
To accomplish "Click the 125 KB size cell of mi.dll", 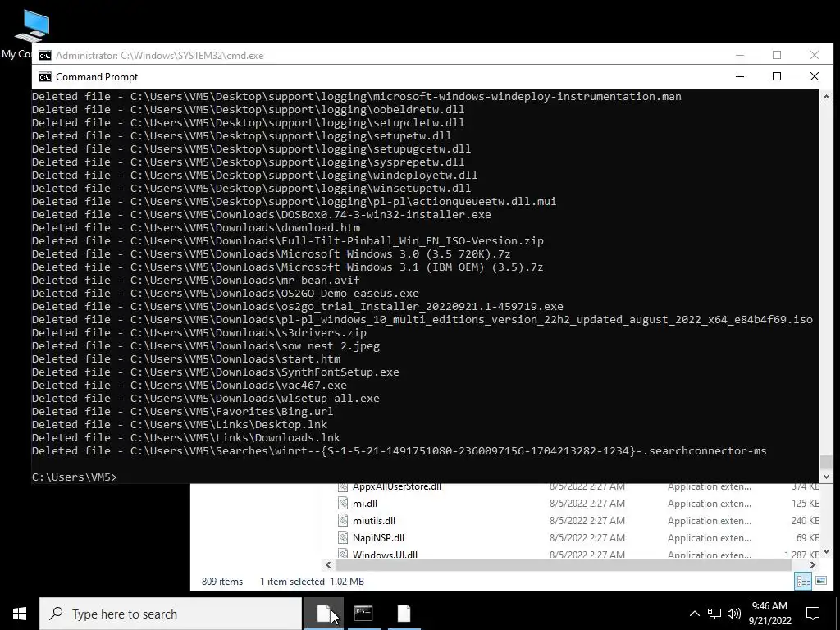I will click(806, 504).
